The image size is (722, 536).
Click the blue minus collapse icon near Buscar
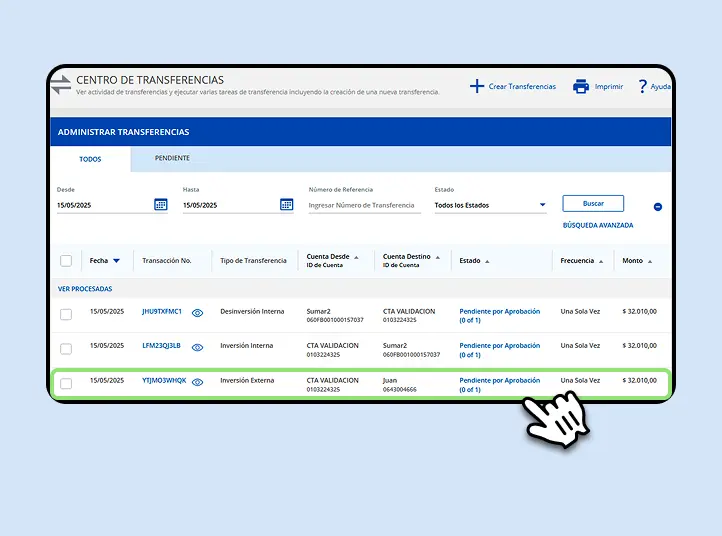[658, 207]
